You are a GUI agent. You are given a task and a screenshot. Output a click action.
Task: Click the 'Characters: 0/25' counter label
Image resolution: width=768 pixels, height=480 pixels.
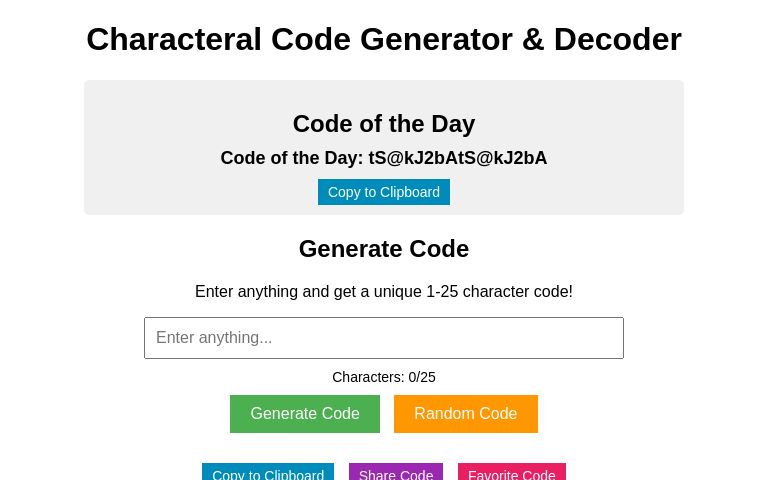(x=384, y=377)
